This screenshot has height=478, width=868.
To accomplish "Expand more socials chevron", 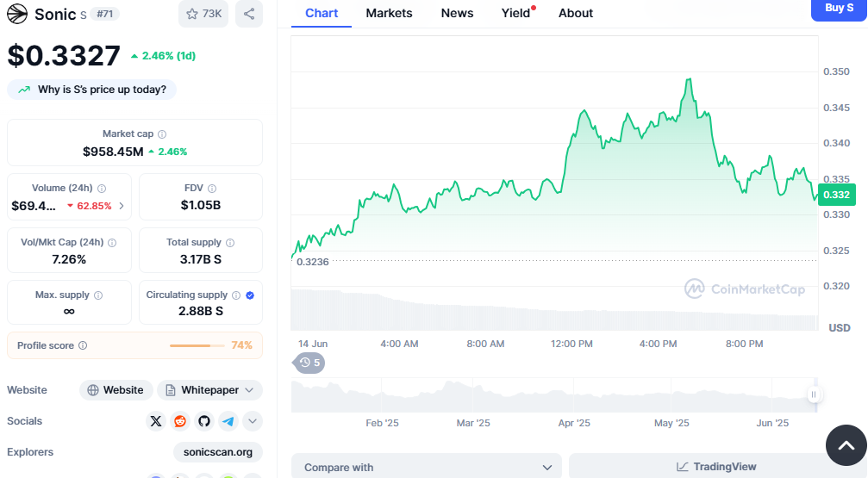I will pos(253,421).
